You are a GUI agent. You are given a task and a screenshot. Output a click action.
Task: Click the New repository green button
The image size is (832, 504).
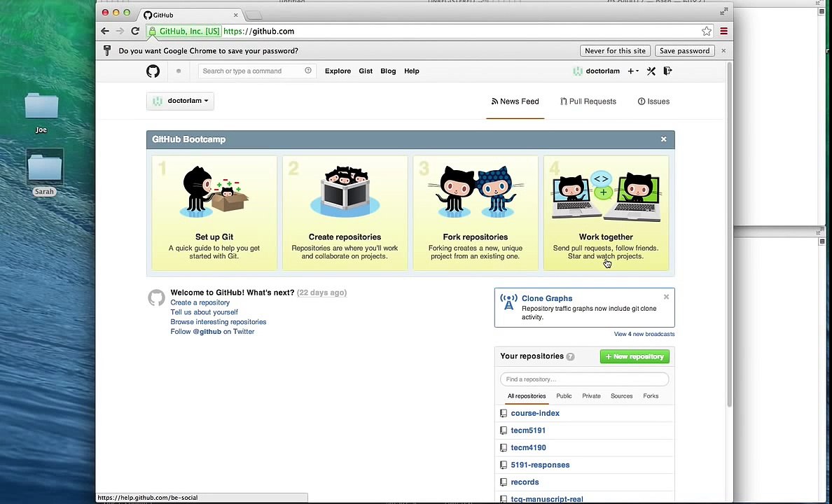pos(635,356)
